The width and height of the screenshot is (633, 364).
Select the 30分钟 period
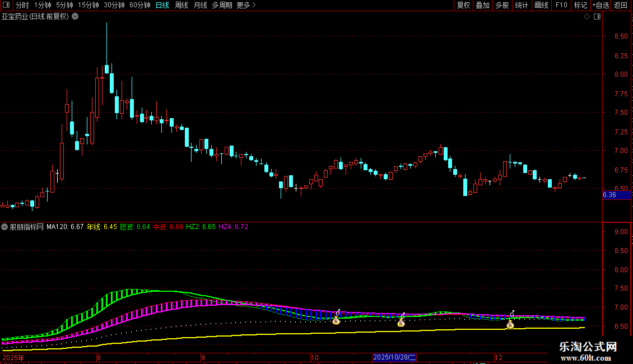(114, 5)
